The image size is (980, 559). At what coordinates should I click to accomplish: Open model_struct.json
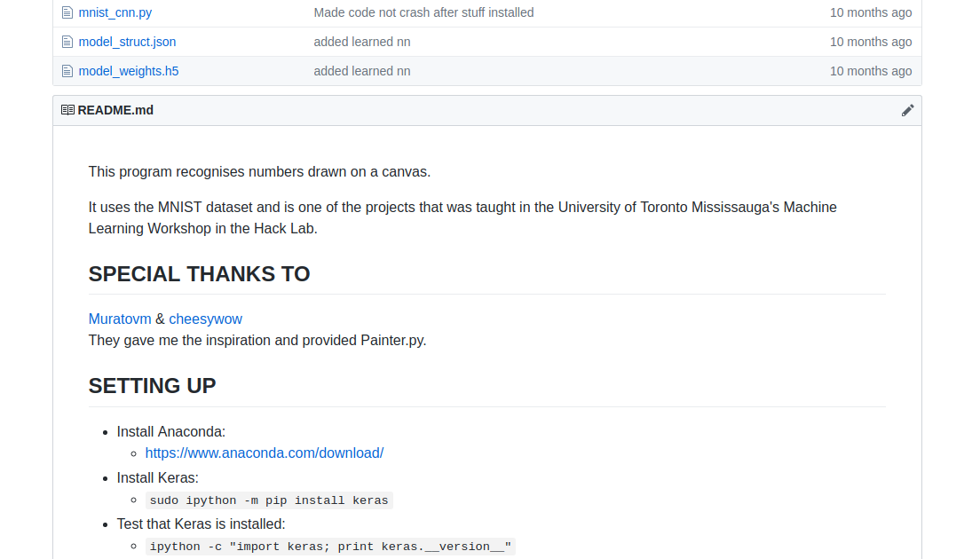(127, 42)
